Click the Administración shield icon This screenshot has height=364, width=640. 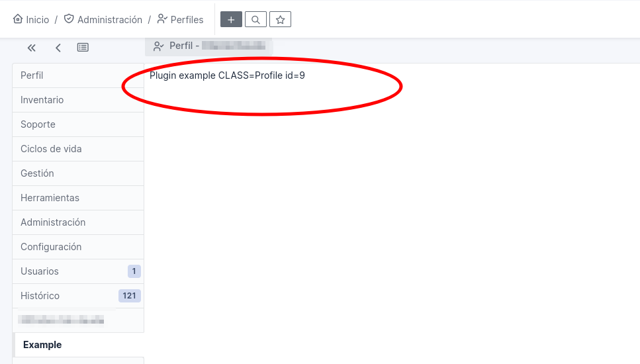pyautogui.click(x=69, y=19)
